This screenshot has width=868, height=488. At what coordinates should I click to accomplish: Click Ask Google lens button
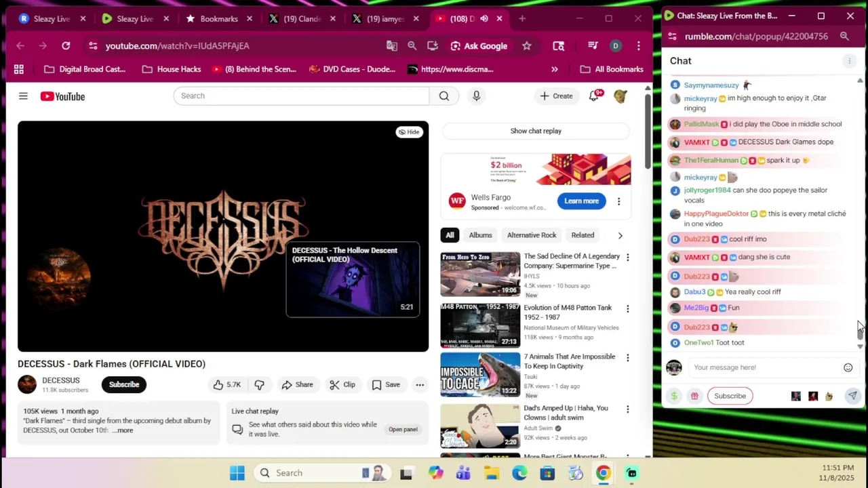pos(479,45)
